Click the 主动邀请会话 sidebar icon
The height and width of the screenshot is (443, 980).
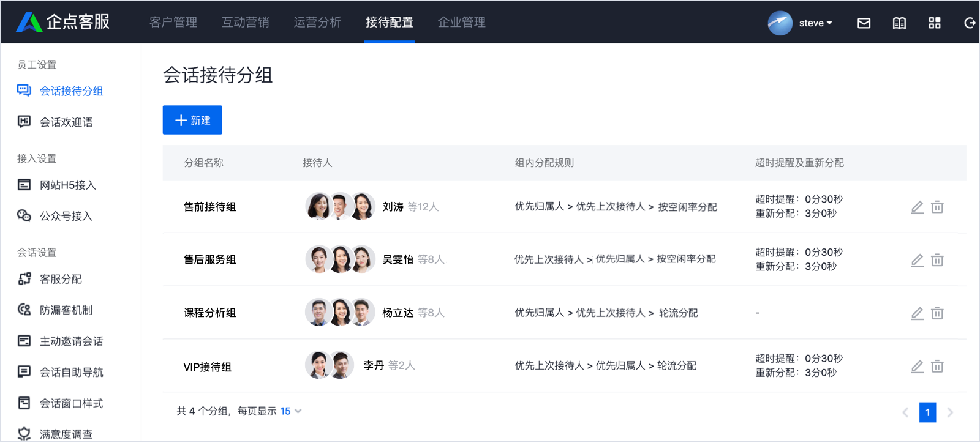click(24, 341)
